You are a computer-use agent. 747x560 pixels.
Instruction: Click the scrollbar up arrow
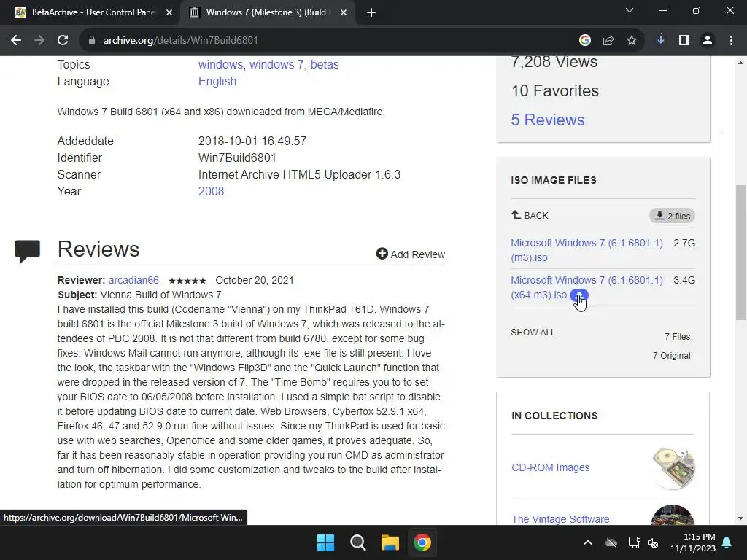pyautogui.click(x=740, y=63)
